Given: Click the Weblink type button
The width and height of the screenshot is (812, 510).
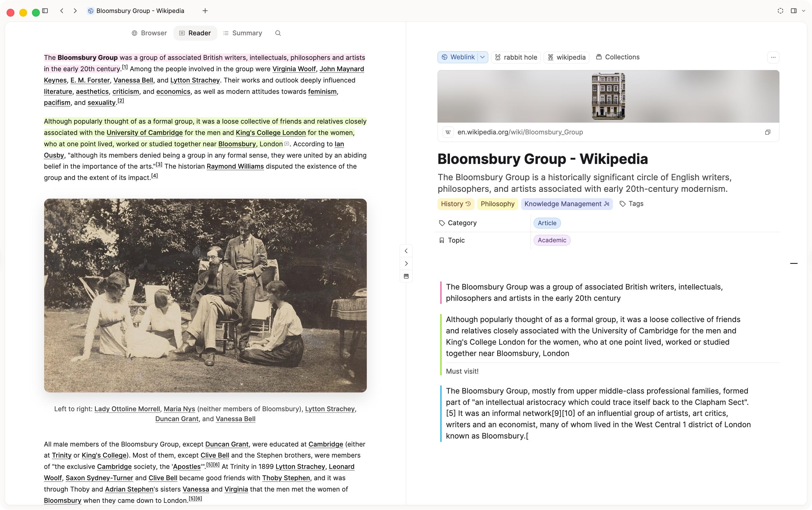Looking at the screenshot, I should tap(458, 57).
